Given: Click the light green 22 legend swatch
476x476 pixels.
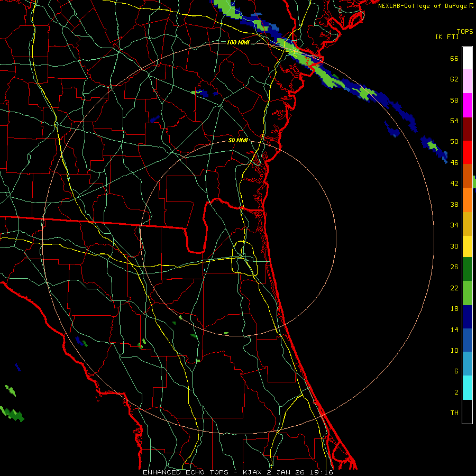Looking at the screenshot, I should (467, 293).
